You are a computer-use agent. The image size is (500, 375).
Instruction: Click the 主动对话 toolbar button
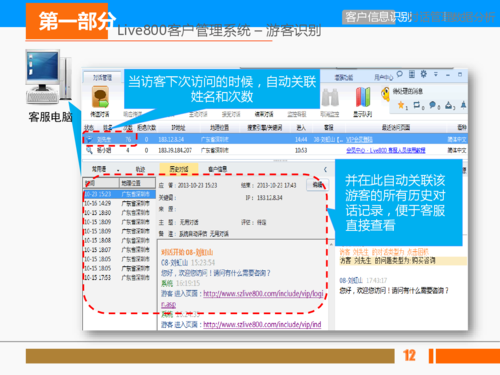tap(198, 114)
